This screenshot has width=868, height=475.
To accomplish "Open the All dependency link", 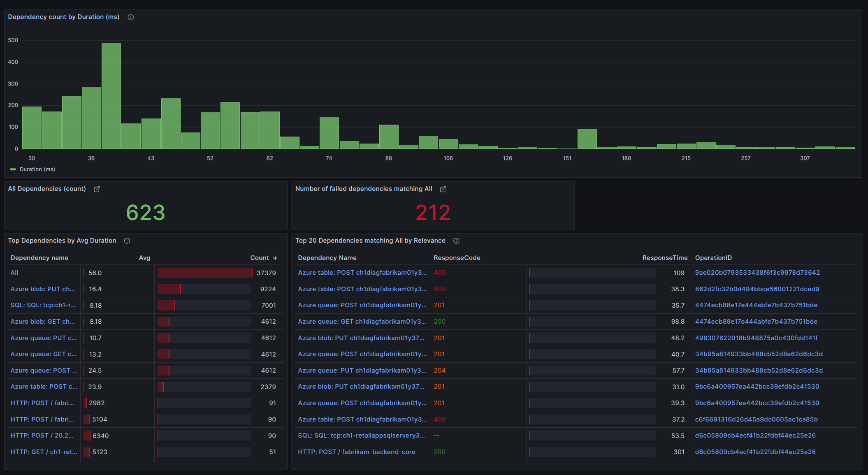I will [x=14, y=273].
